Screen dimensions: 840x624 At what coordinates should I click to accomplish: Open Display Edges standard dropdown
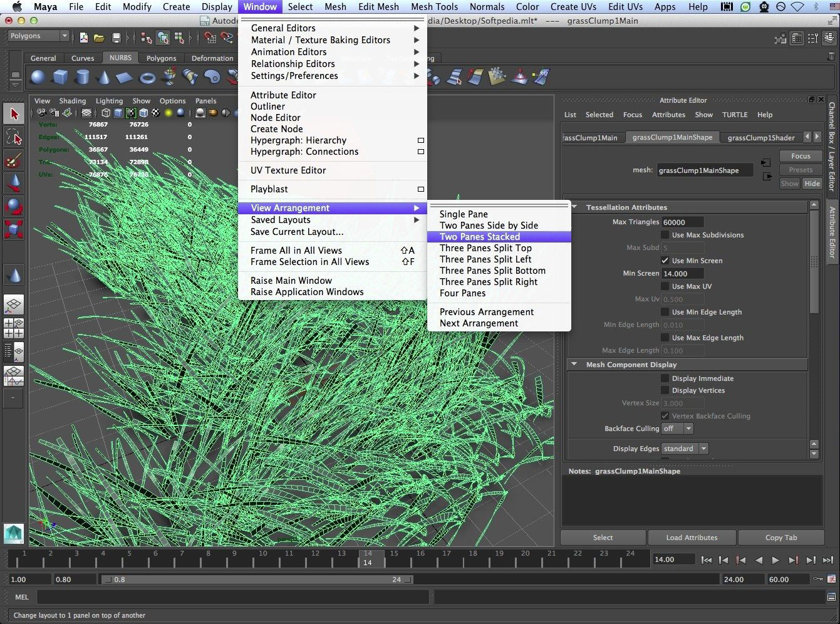685,449
